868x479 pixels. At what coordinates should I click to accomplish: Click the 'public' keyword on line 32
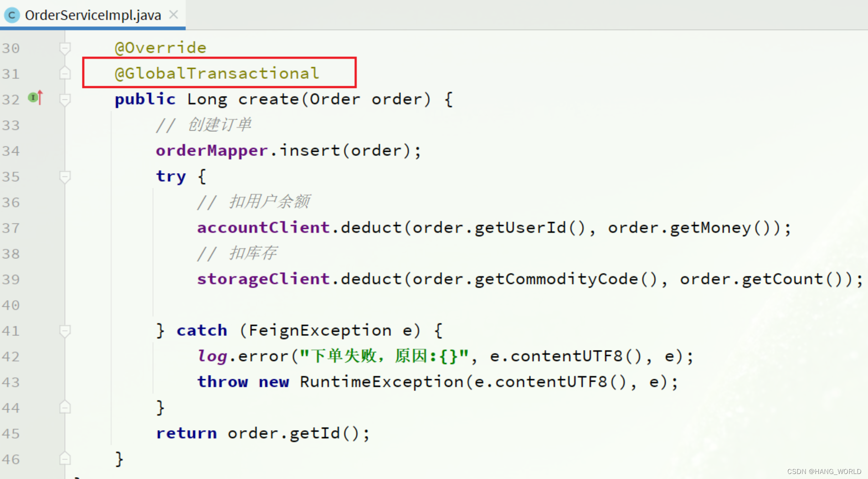point(145,99)
